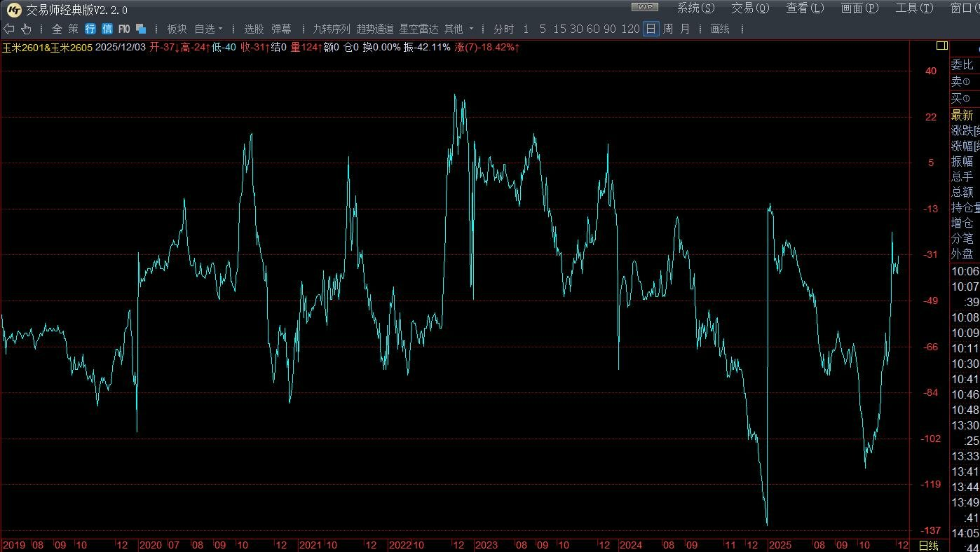Viewport: 980px width, 552px height.
Task: Expand the 自选 dropdown
Action: 208,29
